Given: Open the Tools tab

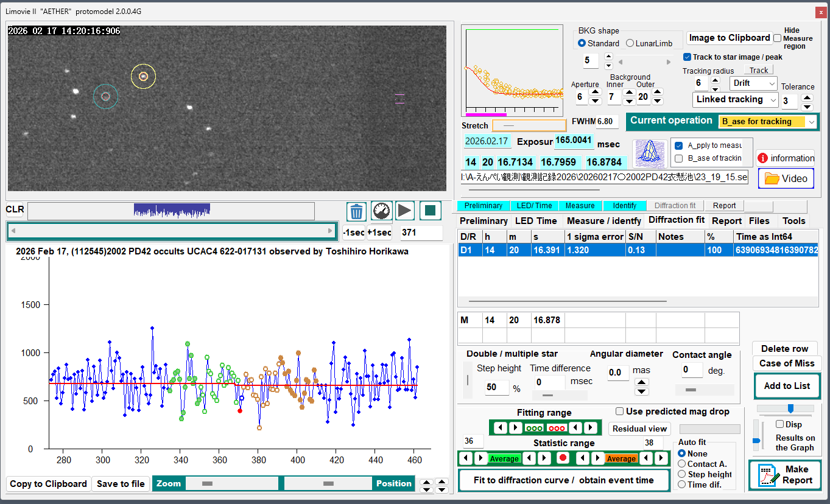Looking at the screenshot, I should (793, 221).
